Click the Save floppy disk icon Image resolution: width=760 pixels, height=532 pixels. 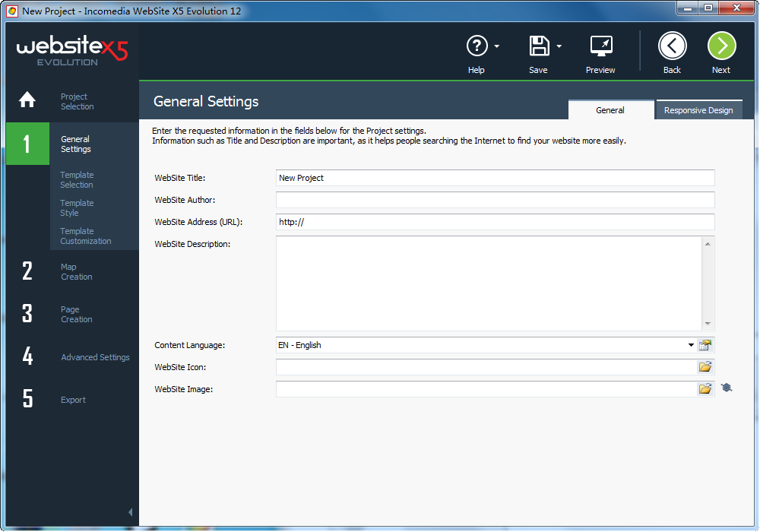pos(539,46)
